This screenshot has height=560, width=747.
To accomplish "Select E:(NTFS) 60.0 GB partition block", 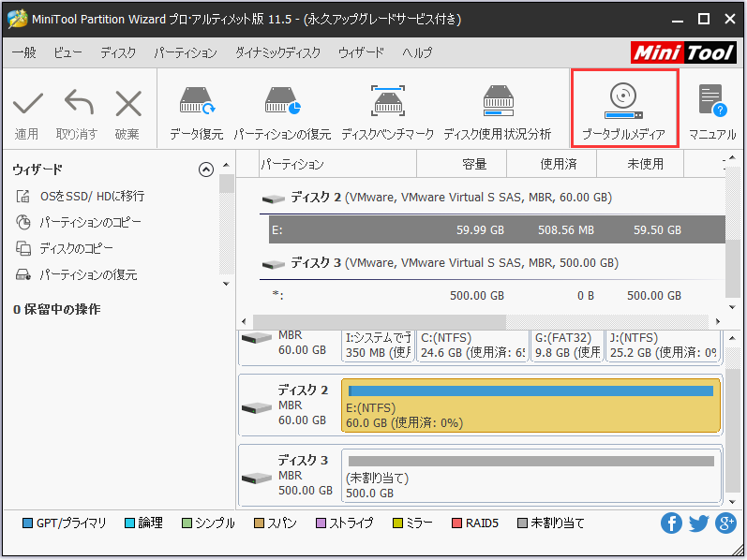I will [530, 405].
